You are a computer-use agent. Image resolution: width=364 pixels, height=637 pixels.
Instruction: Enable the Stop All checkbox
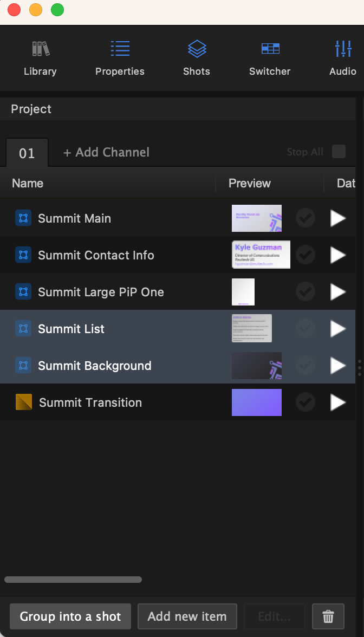[x=339, y=152]
